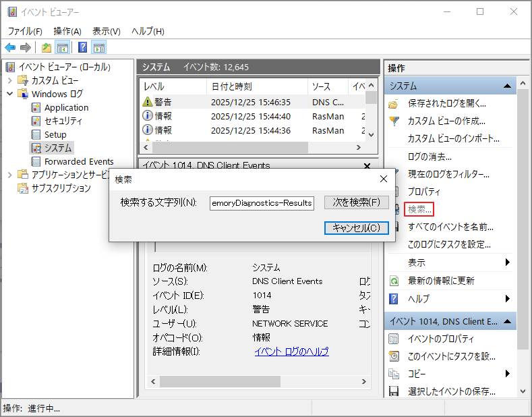Open the ファイル(F) menu
This screenshot has width=532, height=417.
tap(25, 31)
